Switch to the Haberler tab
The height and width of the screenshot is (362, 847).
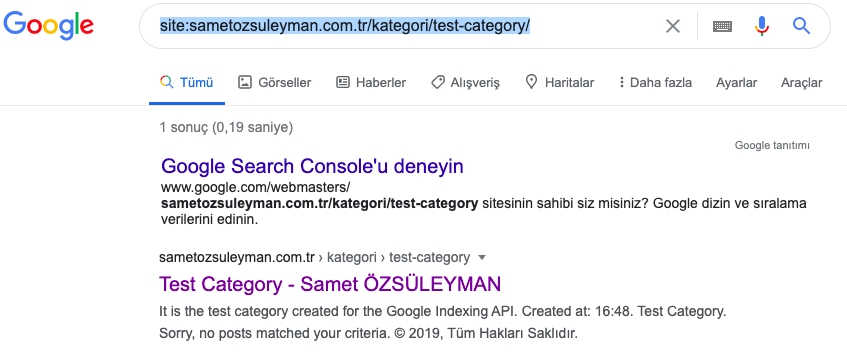coord(371,83)
